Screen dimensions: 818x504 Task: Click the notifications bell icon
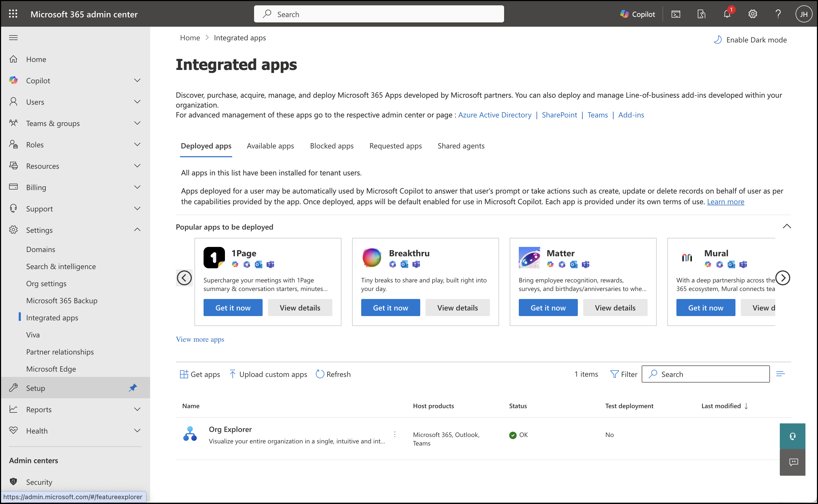pyautogui.click(x=727, y=14)
